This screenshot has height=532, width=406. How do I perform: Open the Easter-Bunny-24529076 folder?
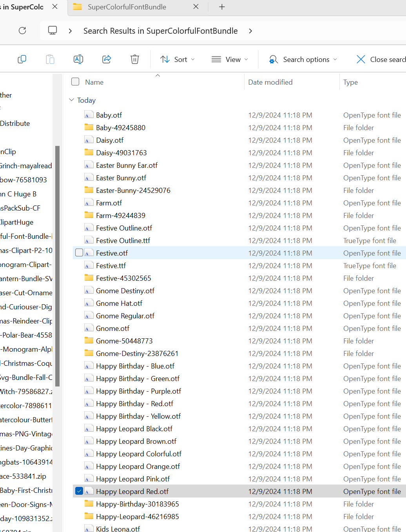coord(133,190)
